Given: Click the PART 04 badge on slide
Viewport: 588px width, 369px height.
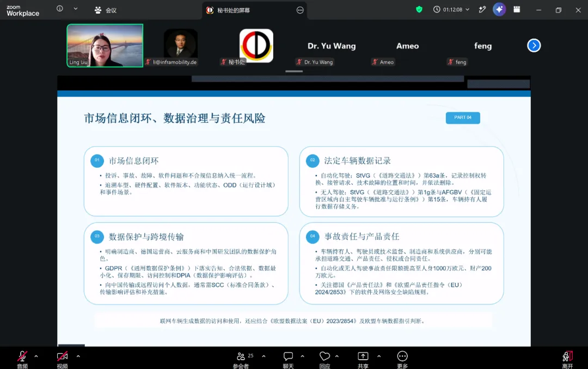Looking at the screenshot, I should (463, 118).
